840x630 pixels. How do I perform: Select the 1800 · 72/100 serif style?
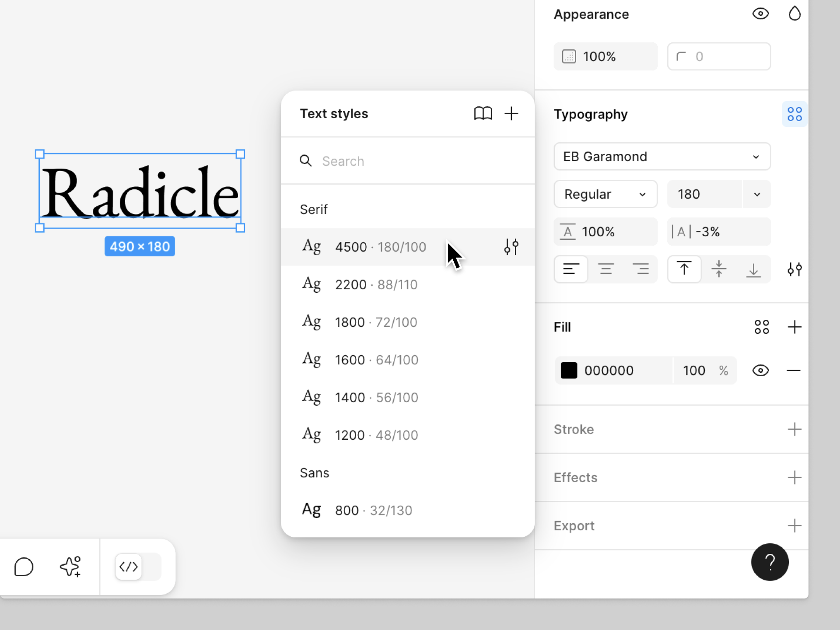(x=408, y=322)
